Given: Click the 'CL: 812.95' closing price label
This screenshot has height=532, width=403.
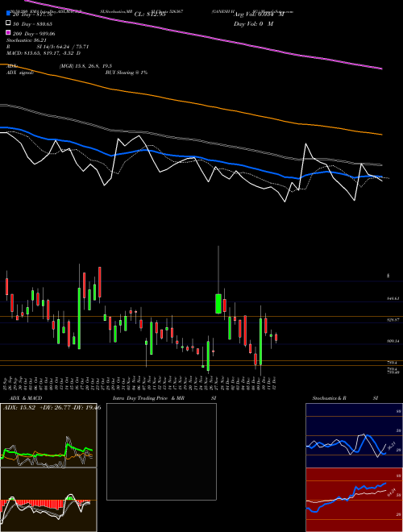Looking at the screenshot, I should (x=150, y=15).
